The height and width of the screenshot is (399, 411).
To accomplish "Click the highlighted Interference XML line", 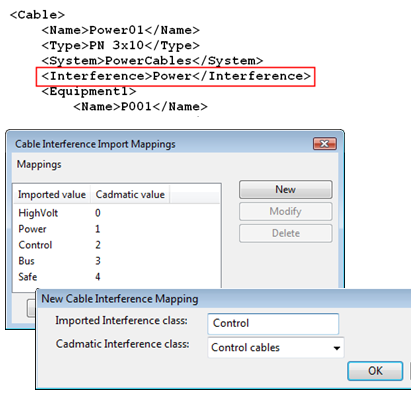I will [176, 77].
